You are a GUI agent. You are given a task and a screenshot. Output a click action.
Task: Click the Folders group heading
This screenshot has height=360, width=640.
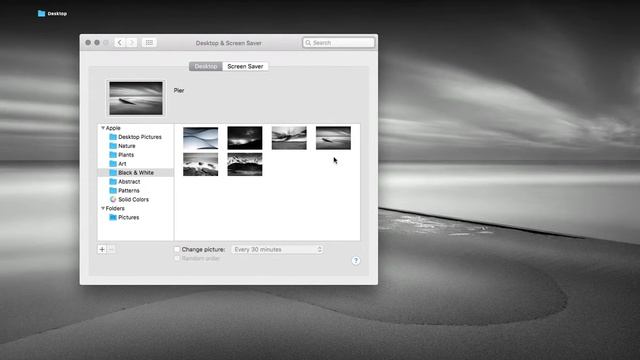click(x=115, y=208)
